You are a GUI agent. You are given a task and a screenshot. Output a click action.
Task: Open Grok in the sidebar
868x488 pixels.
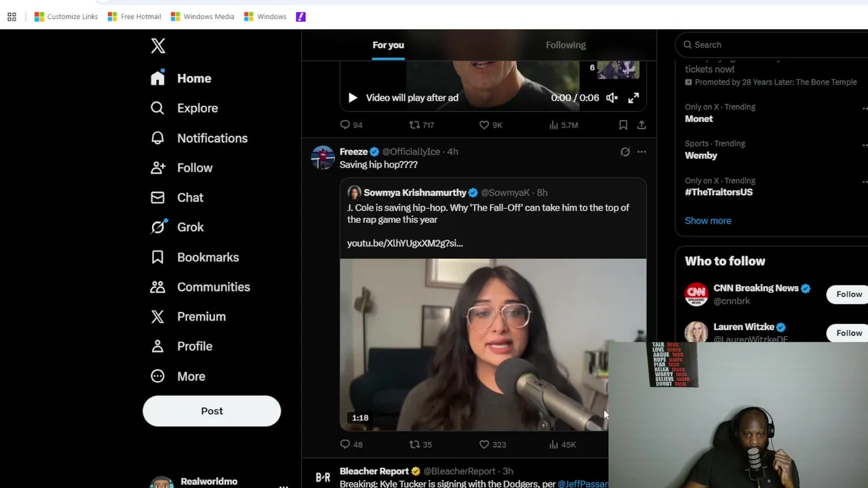click(177, 227)
